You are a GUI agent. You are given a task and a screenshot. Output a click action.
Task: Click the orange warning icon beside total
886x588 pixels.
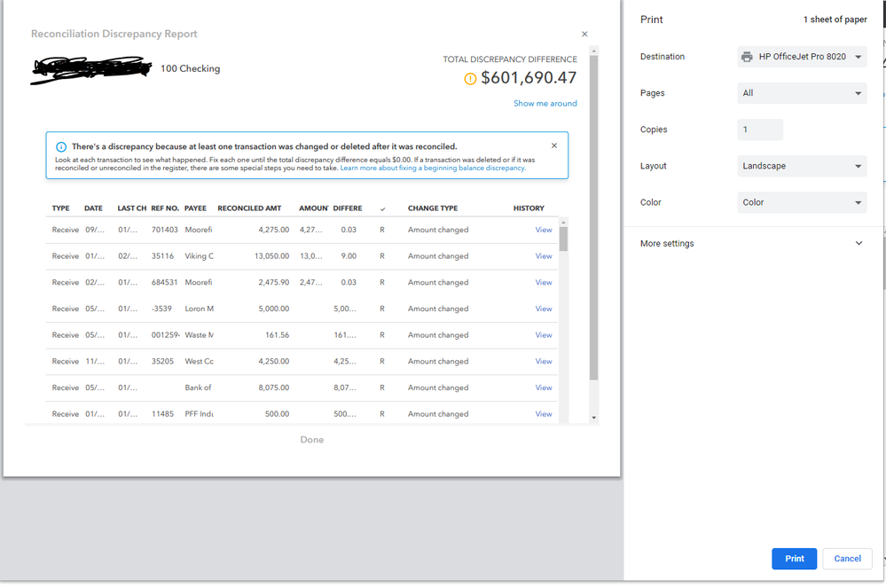coord(470,79)
